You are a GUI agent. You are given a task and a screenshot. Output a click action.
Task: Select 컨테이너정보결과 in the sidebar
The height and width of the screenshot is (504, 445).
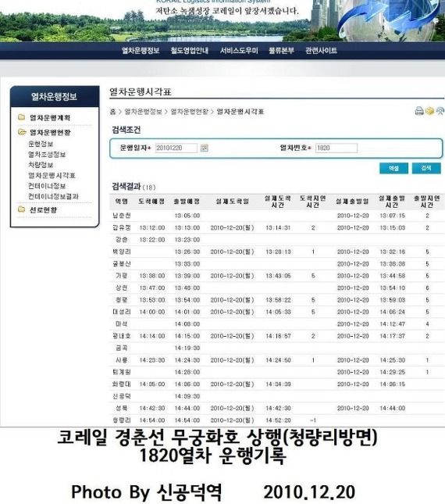[x=53, y=196]
